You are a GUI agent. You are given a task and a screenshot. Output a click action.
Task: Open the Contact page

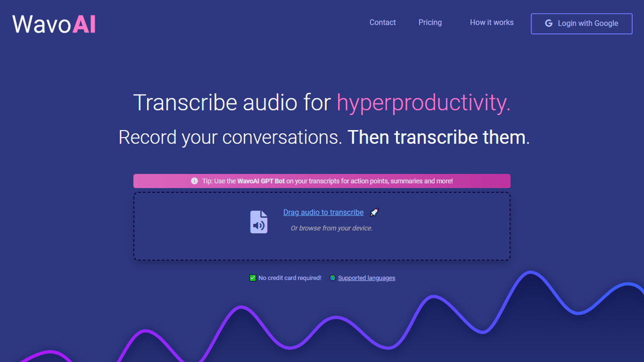pyautogui.click(x=383, y=23)
